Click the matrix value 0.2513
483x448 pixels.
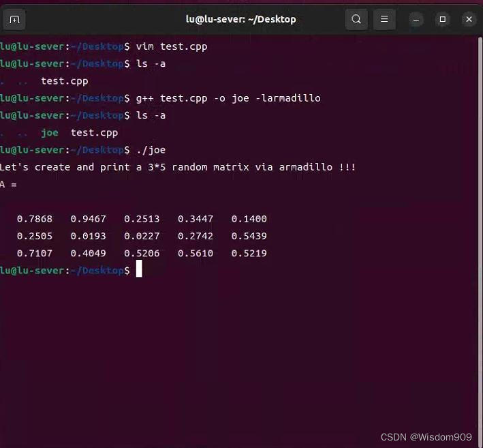[142, 219]
